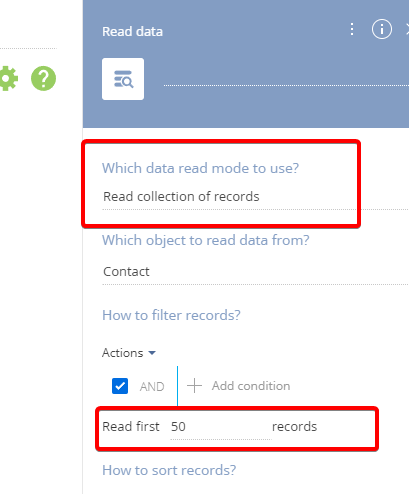Click Which object to read data from label
The height and width of the screenshot is (494, 409).
206,240
